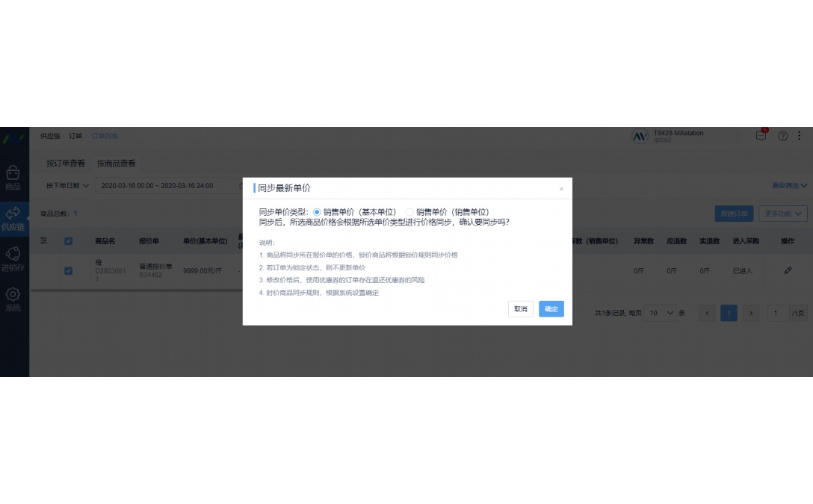The height and width of the screenshot is (504, 813).
Task: Expand the 更多功能 dropdown
Action: tap(782, 214)
